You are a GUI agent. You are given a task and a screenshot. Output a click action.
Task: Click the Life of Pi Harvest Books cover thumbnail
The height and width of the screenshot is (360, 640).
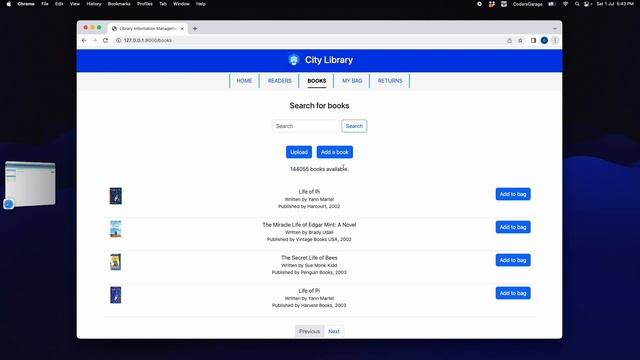(116, 295)
